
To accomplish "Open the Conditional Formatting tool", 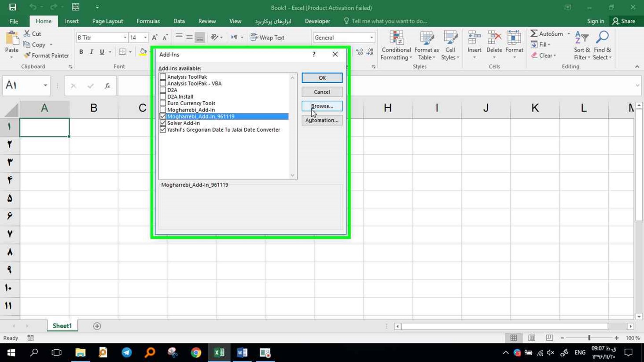I will pyautogui.click(x=396, y=45).
